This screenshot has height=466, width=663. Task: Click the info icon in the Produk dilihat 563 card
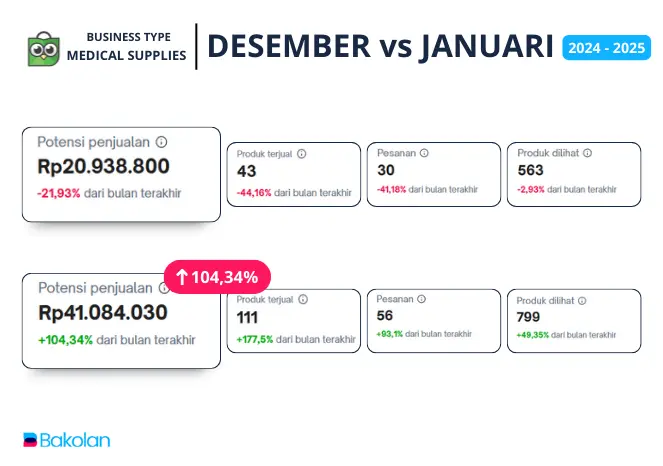click(x=587, y=153)
